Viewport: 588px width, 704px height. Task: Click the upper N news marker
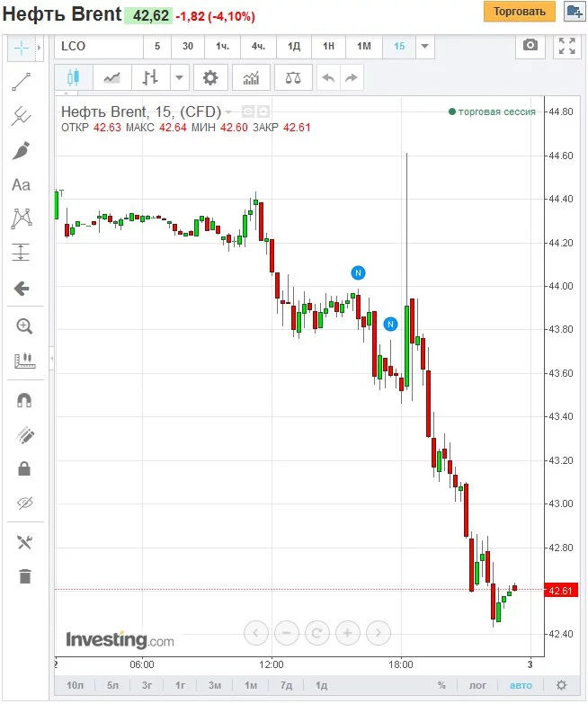point(358,272)
